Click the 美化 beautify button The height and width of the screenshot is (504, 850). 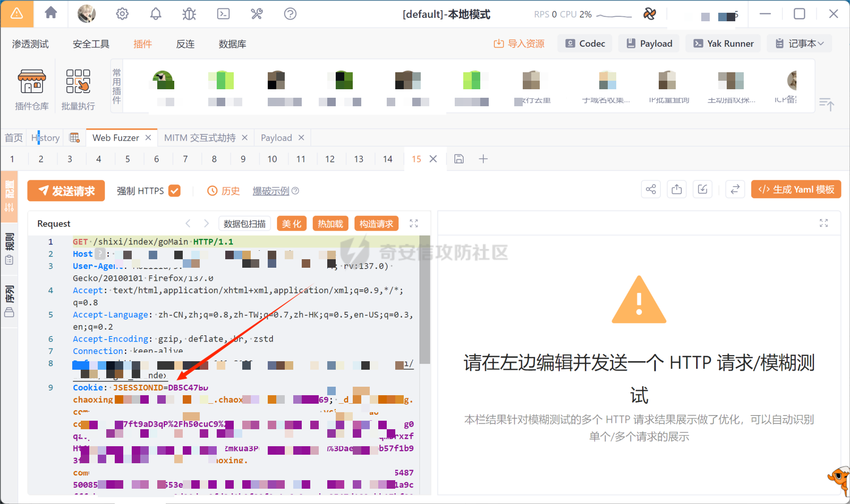(292, 224)
